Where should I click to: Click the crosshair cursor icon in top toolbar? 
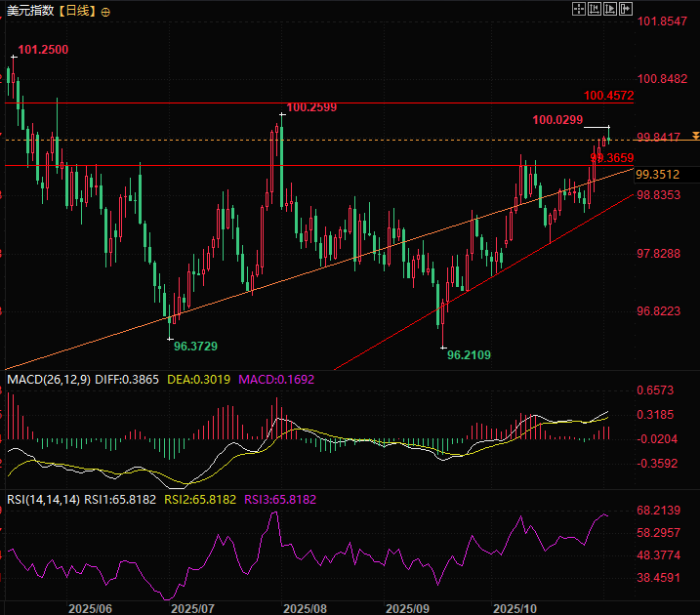coord(578,9)
